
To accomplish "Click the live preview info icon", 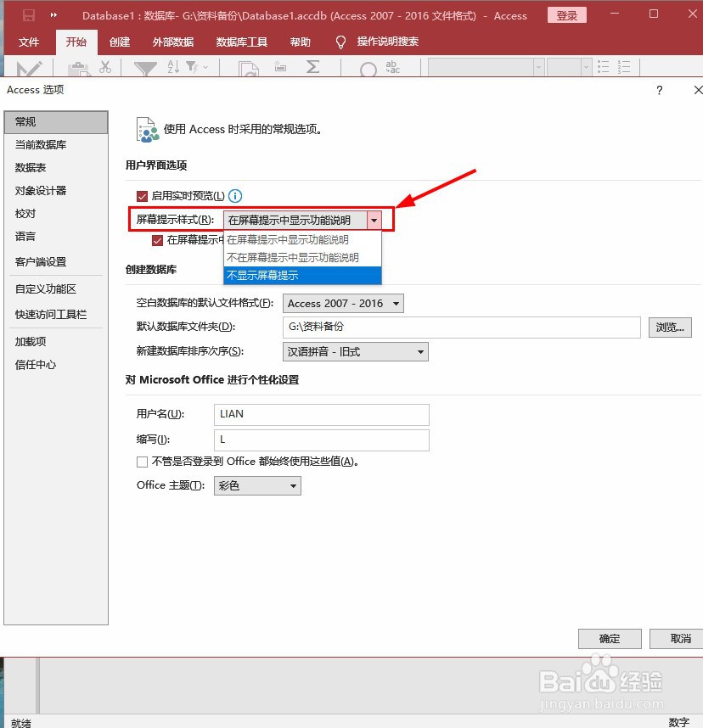I will [x=235, y=196].
